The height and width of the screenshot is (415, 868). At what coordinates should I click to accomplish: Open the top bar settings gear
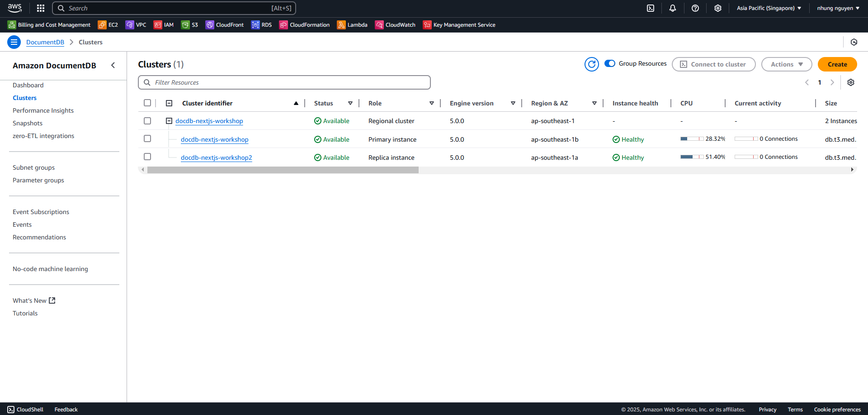718,8
